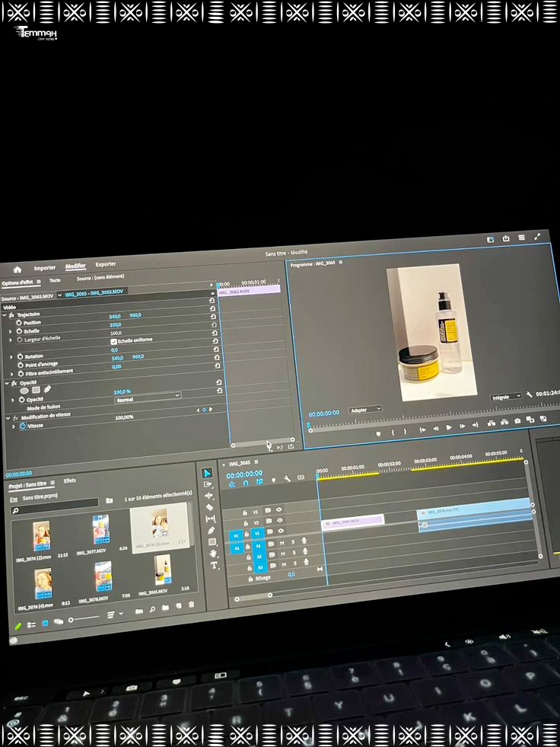Viewport: 560px width, 747px height.
Task: Select the Hand tool
Action: tap(213, 554)
